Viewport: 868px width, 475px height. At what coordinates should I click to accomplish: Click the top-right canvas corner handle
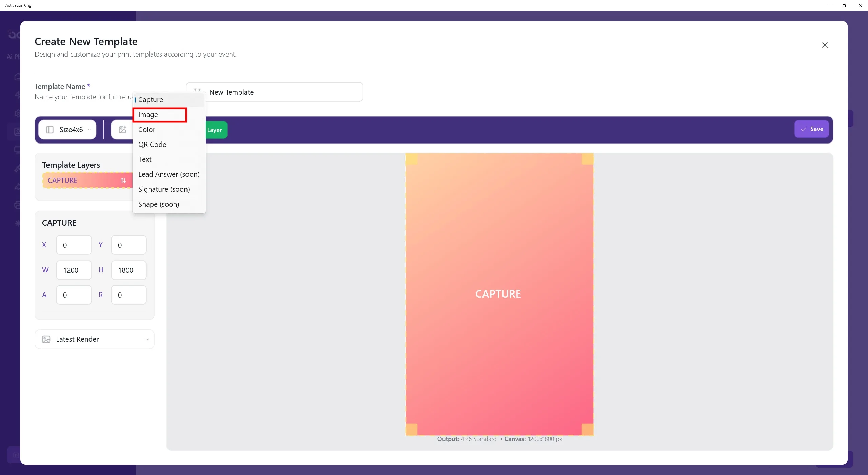[588, 159]
